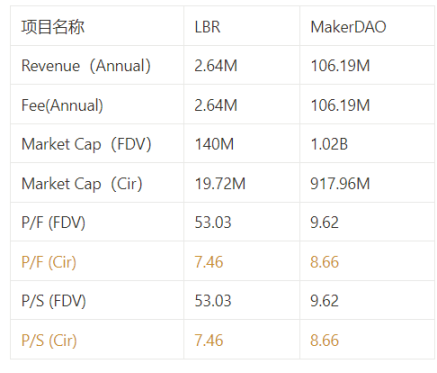Select the highlighted P/S (Cir) label

click(x=49, y=341)
